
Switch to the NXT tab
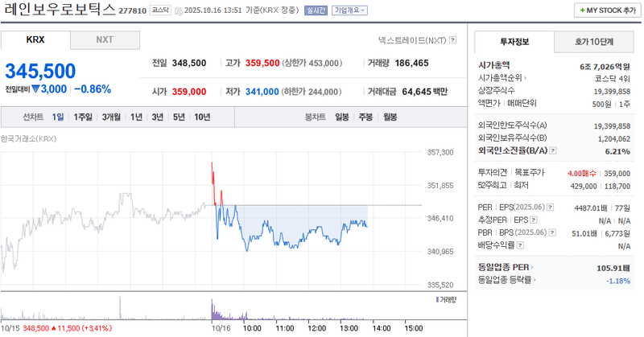tap(105, 39)
